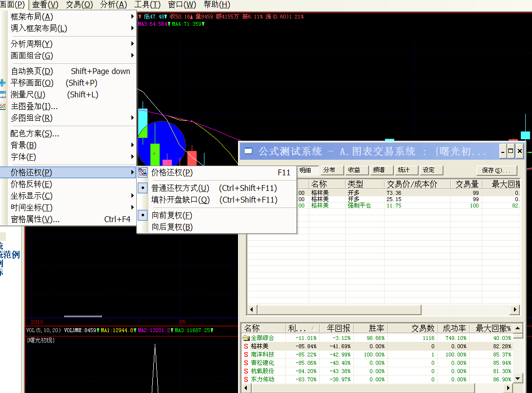Open the 工具 menu in the menu bar

147,5
